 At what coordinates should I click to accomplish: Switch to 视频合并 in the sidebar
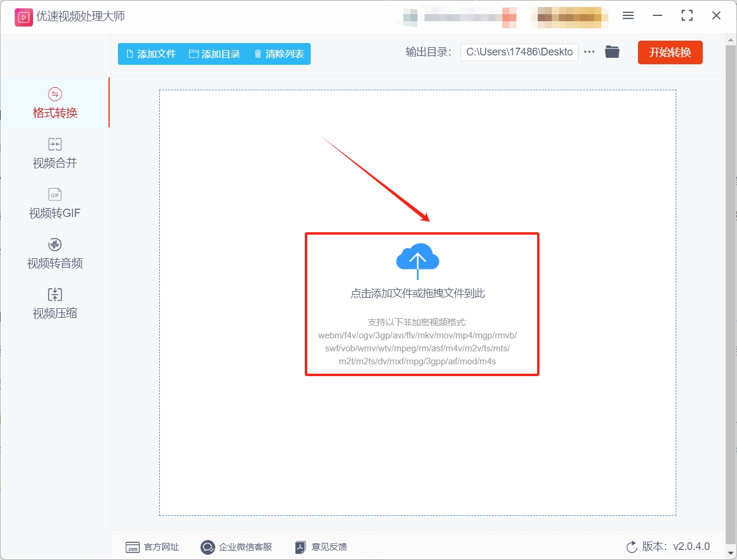55,153
